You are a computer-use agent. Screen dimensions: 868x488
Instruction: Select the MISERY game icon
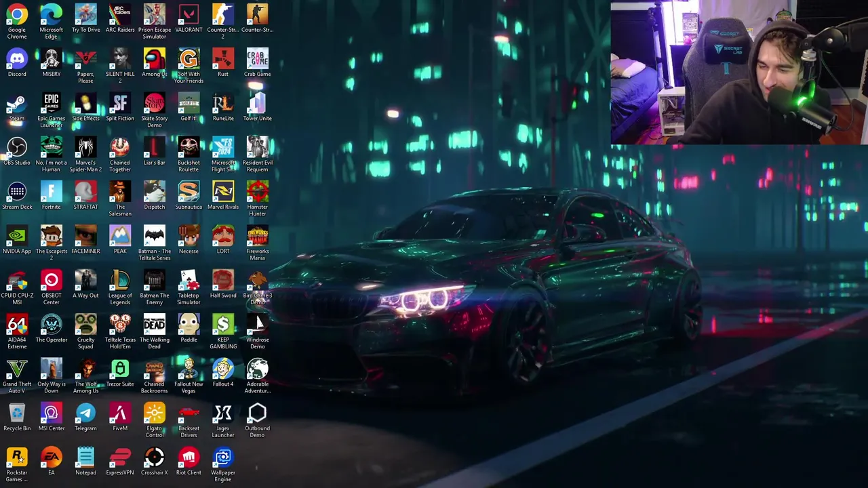point(52,59)
